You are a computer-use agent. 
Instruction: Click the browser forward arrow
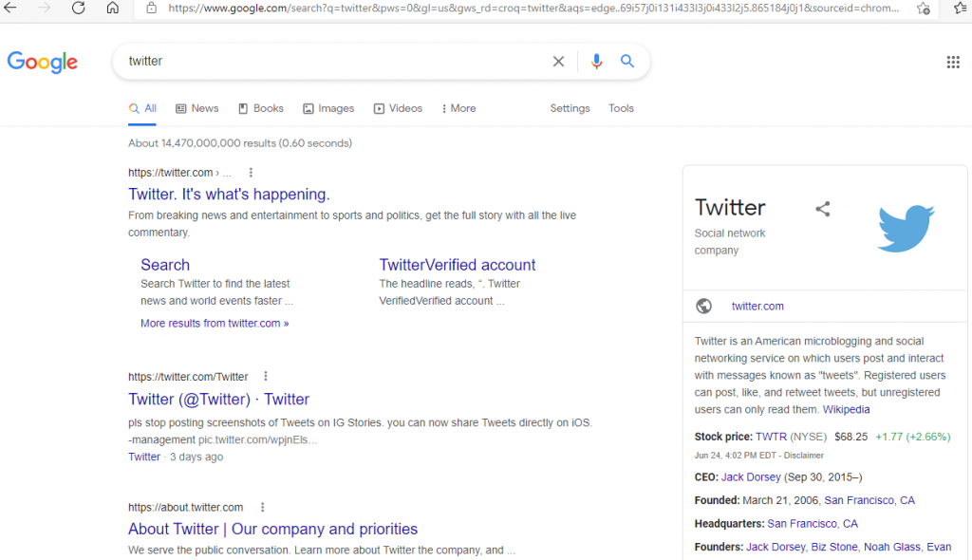click(44, 8)
